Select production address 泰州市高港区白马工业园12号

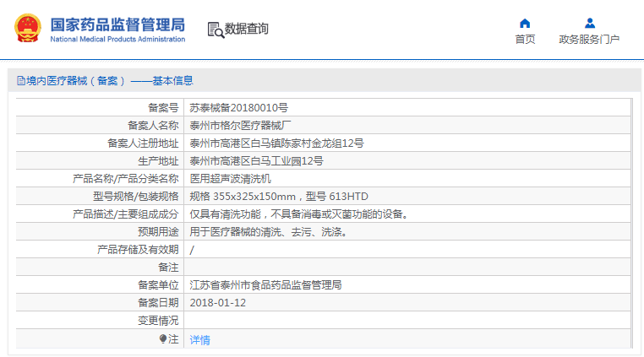pyautogui.click(x=256, y=161)
